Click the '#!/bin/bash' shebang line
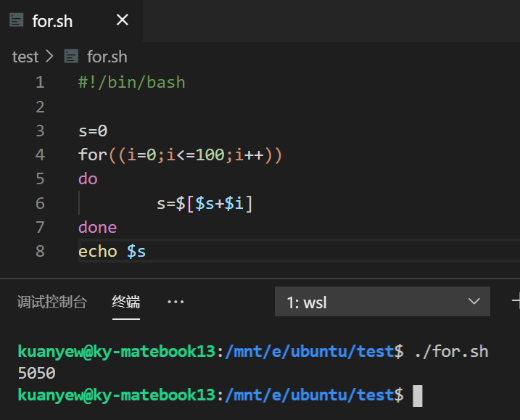520x420 pixels. tap(132, 82)
